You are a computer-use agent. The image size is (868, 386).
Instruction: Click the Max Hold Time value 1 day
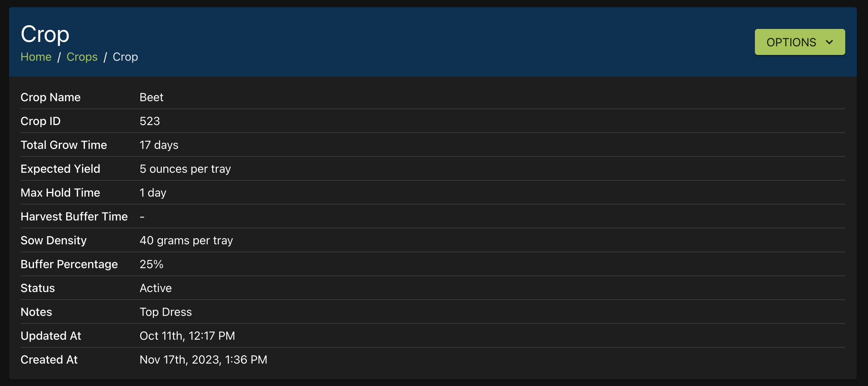(x=153, y=193)
